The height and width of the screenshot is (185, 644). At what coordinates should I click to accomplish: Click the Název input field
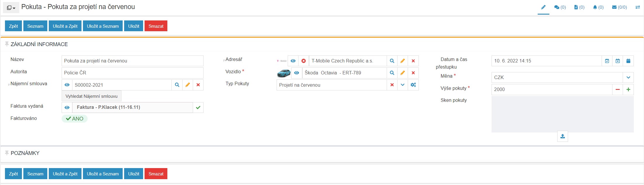[x=133, y=61]
